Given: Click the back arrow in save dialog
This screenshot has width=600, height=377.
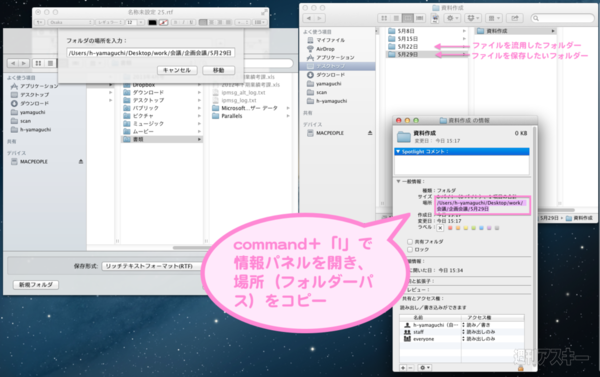Looking at the screenshot, I should (x=13, y=63).
